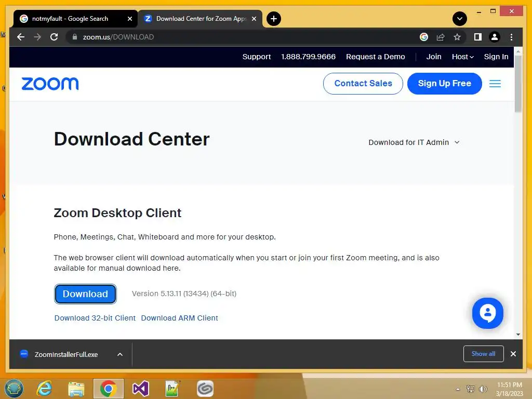Viewport: 532px width, 399px height.
Task: Click Join in the top navigation
Action: click(434, 57)
